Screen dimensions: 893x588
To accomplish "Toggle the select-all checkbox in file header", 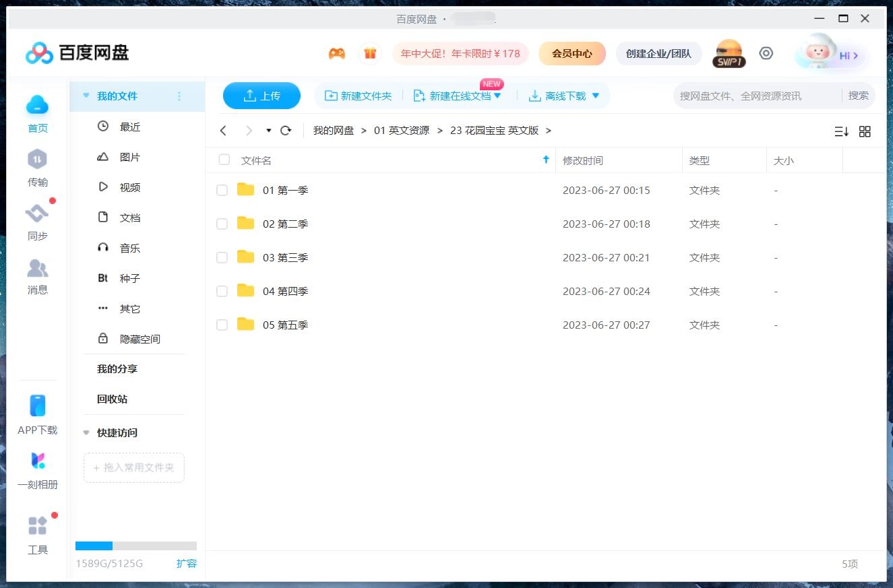I will coord(224,160).
